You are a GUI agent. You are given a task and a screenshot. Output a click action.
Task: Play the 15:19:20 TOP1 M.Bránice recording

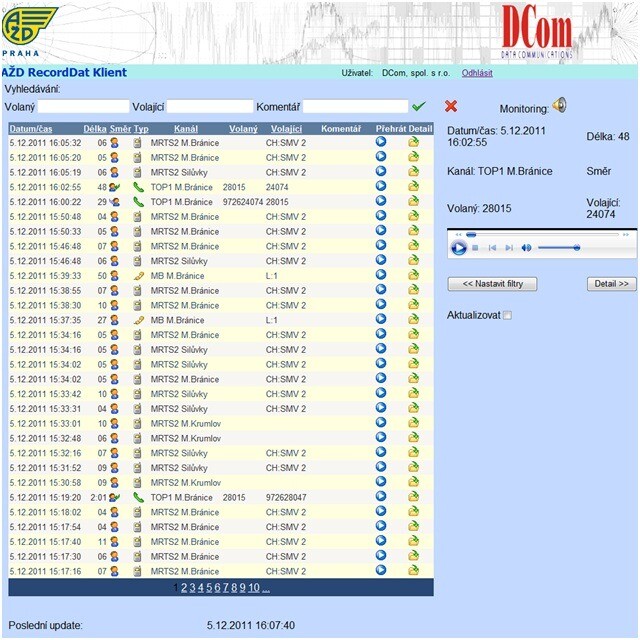381,497
